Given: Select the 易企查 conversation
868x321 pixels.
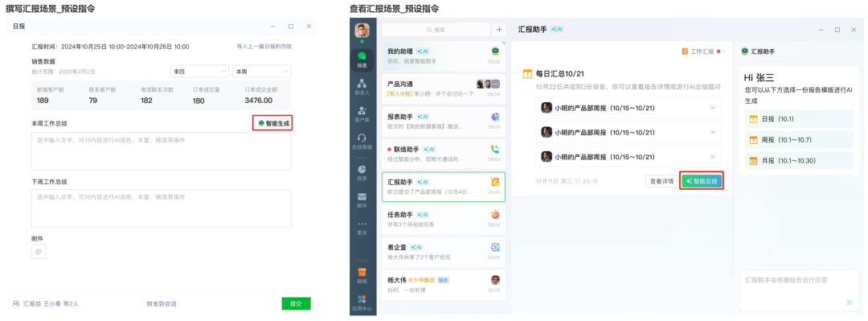Looking at the screenshot, I should [444, 252].
